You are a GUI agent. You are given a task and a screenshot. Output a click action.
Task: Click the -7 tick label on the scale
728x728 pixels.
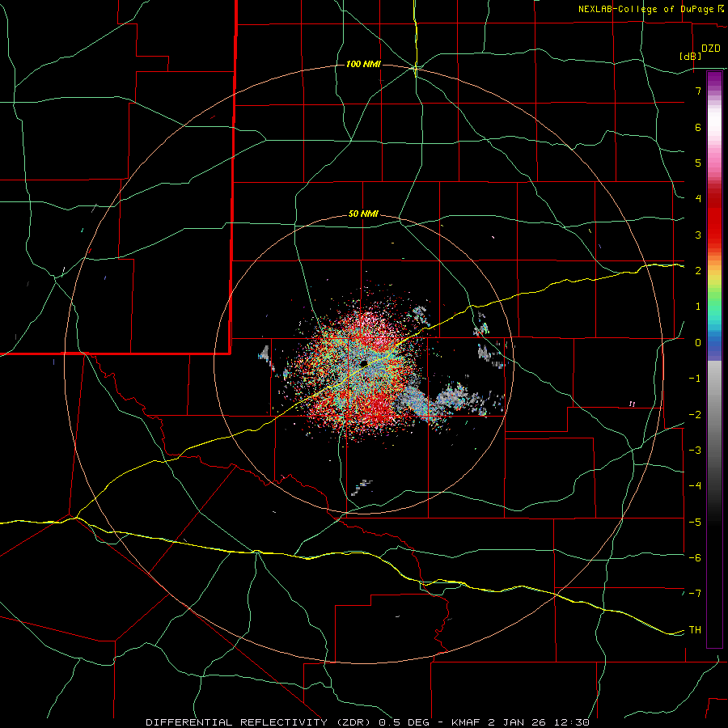point(695,594)
